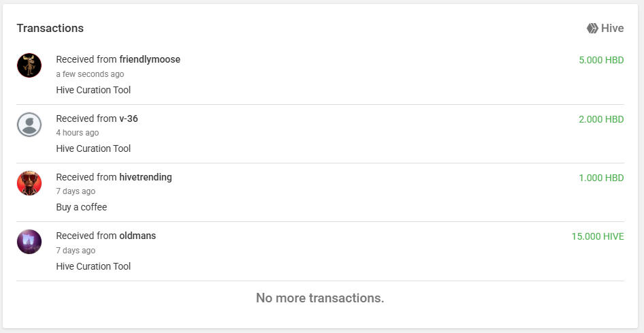Click the "No more transactions." message

[320, 298]
